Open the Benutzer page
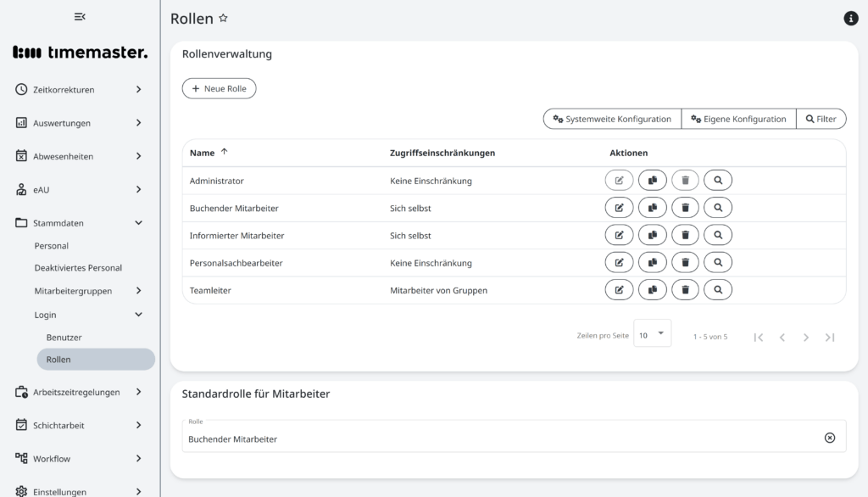Viewport: 868px width, 497px height. tap(64, 338)
